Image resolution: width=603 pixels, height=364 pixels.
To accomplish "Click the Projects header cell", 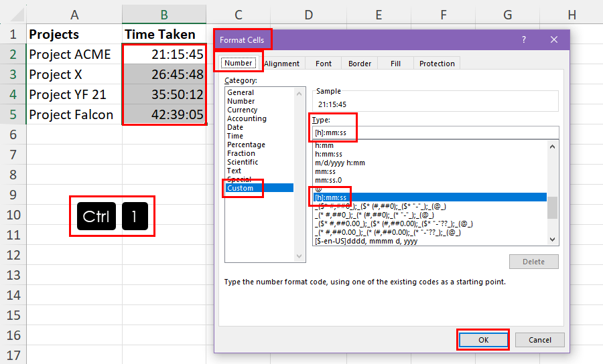I will tap(74, 34).
